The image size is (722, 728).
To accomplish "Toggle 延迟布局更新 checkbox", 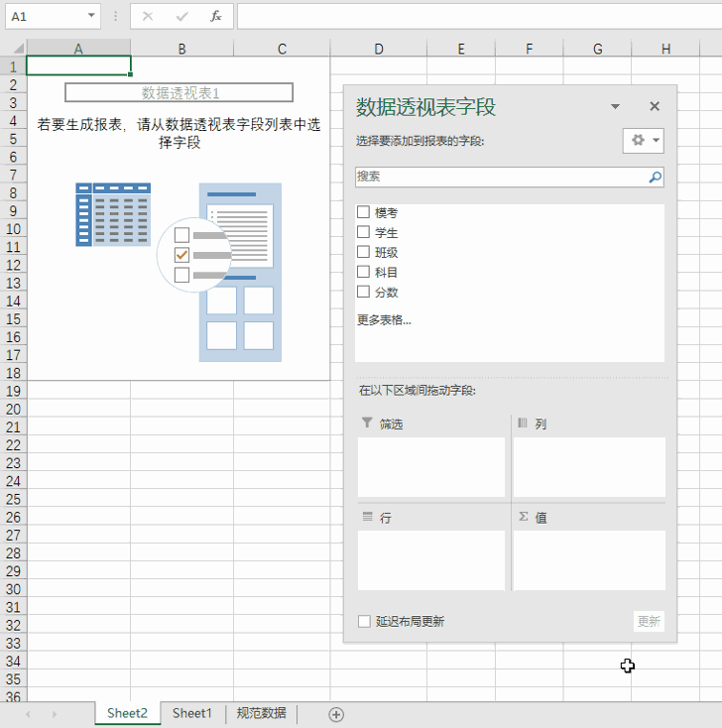I will point(364,622).
